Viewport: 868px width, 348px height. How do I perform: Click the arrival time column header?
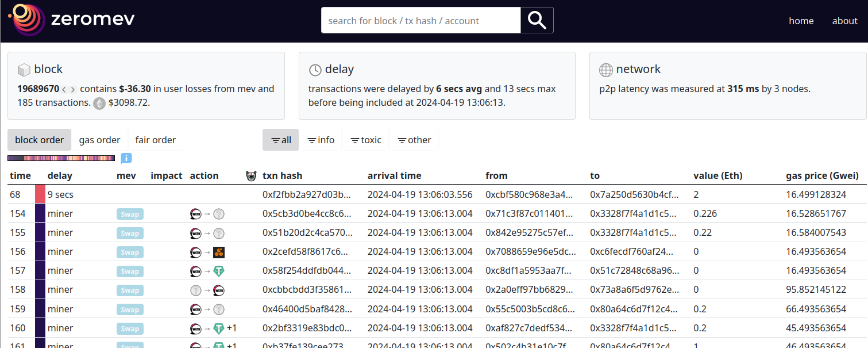click(395, 175)
